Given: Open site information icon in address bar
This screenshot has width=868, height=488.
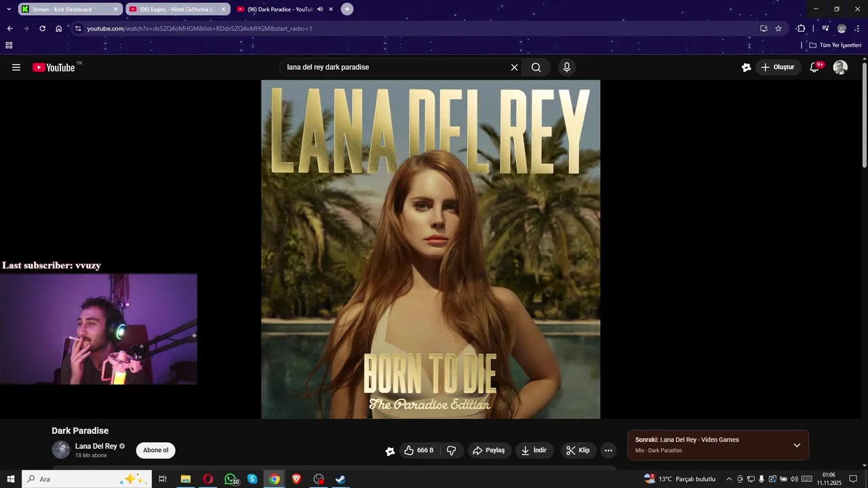Looking at the screenshot, I should (x=78, y=28).
